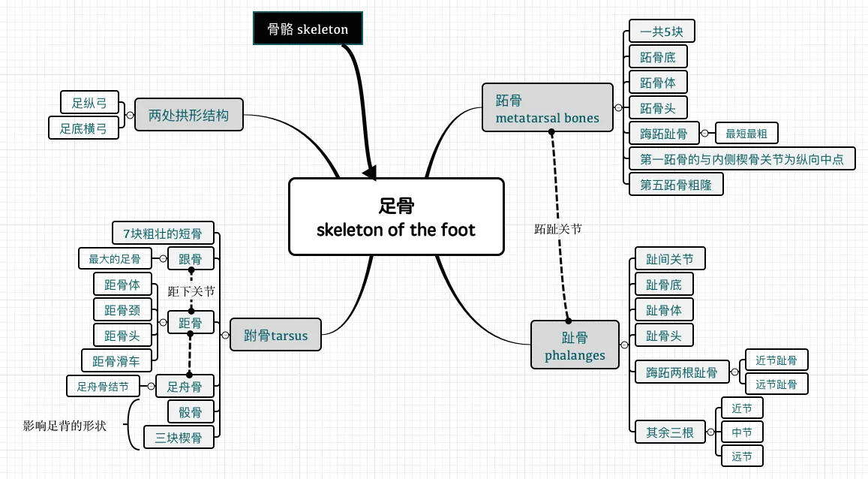Click the 距下关节 relationship label
This screenshot has width=868, height=479.
pos(191,291)
